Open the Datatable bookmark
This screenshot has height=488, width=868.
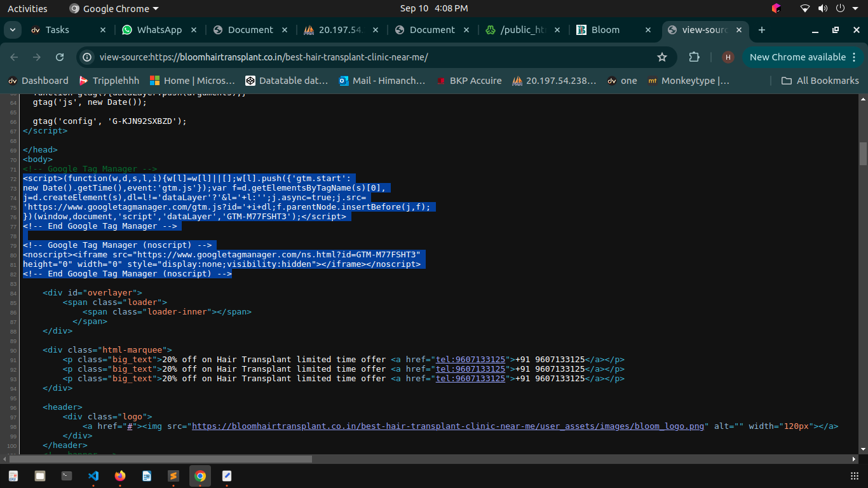pos(287,81)
